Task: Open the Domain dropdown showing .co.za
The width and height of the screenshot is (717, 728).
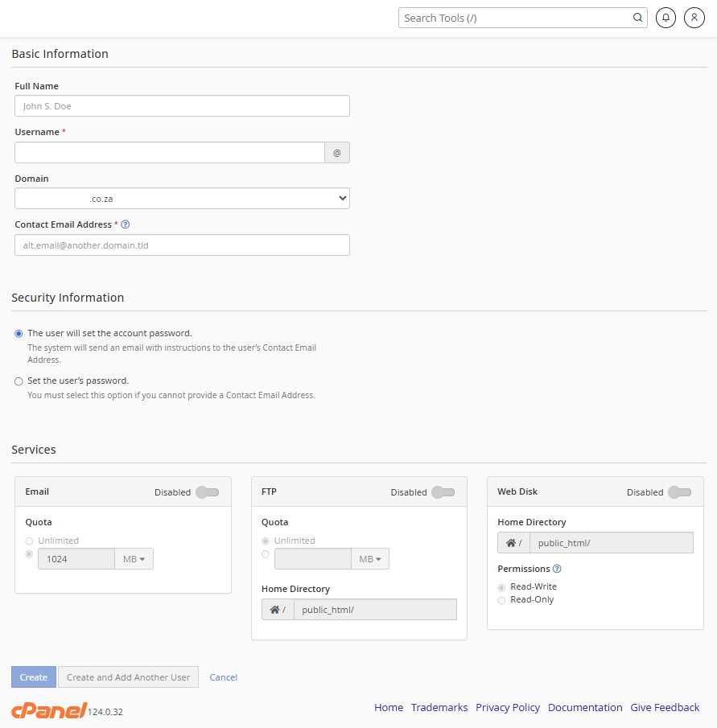Action: [x=181, y=198]
